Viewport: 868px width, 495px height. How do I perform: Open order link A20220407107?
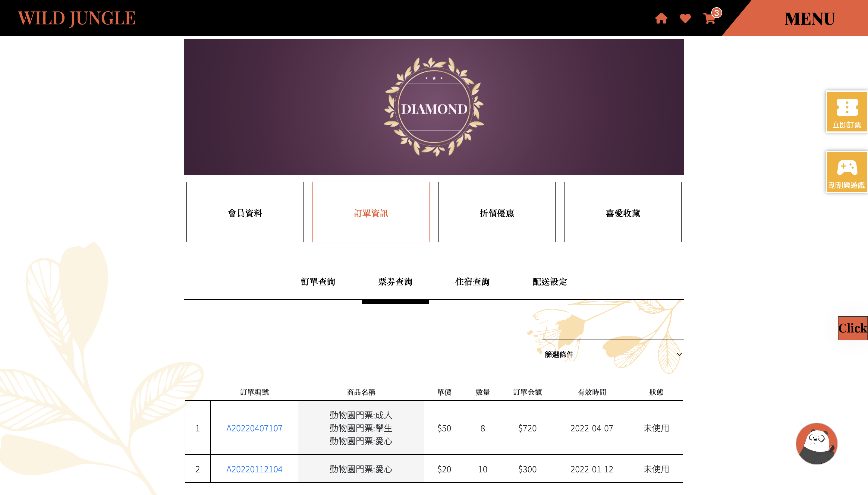[254, 428]
